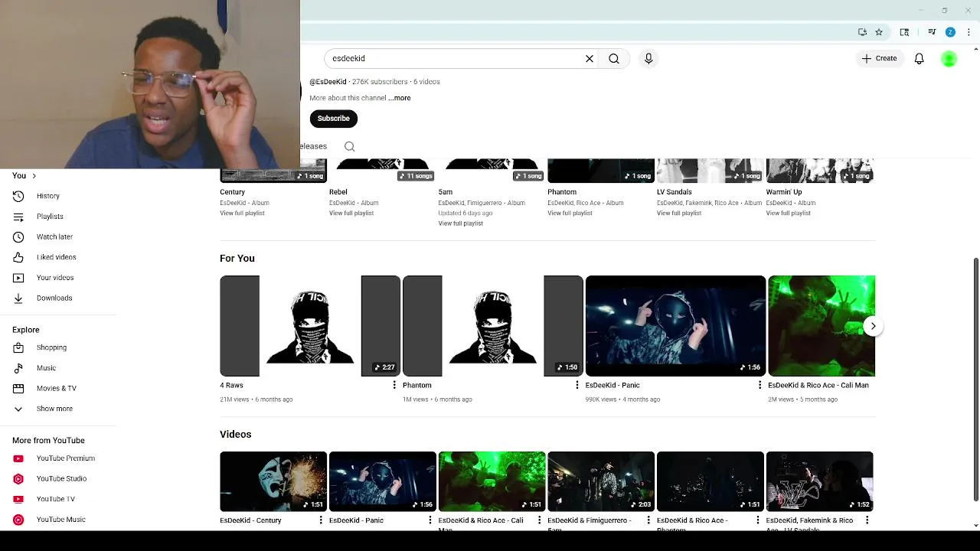The height and width of the screenshot is (551, 980).
Task: Play Cali Man For You thumbnail
Action: click(822, 326)
